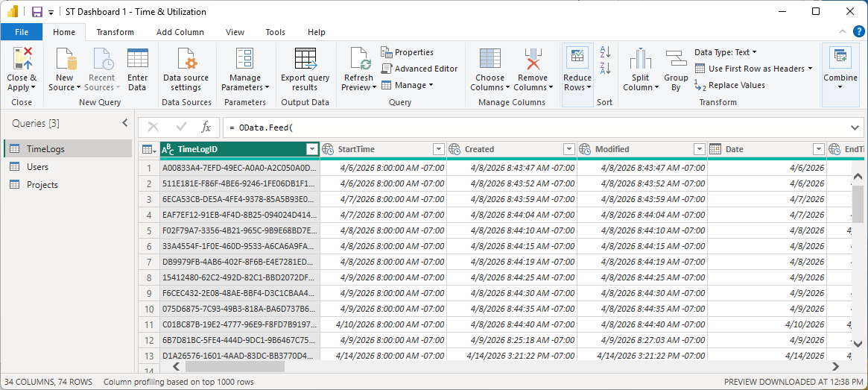Open the Enter Data table icon

click(137, 59)
